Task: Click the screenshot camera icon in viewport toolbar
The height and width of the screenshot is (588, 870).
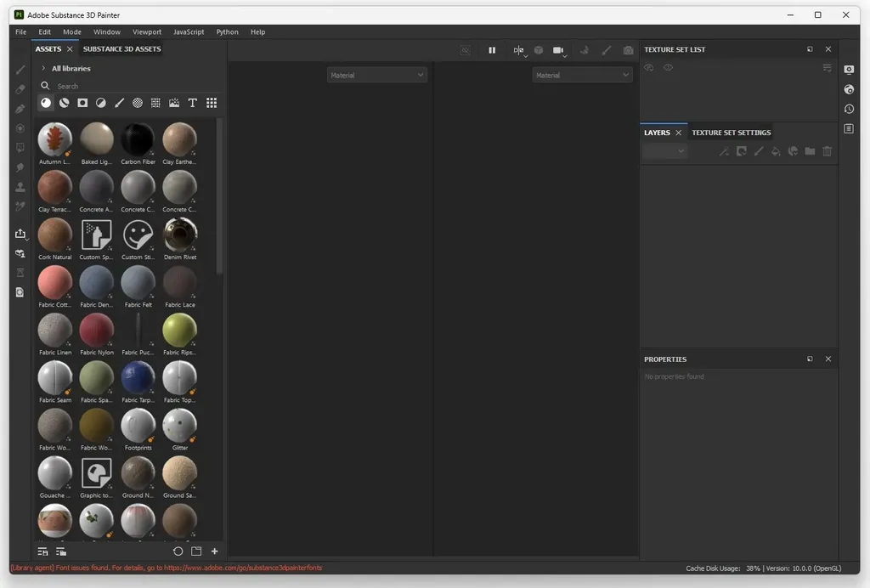Action: pos(628,50)
